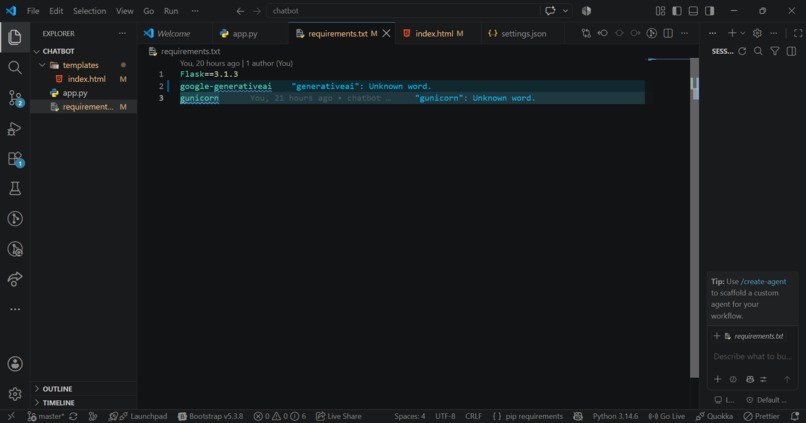Toggle Prettier status item
Screen dimensions: 806x423
(761, 416)
